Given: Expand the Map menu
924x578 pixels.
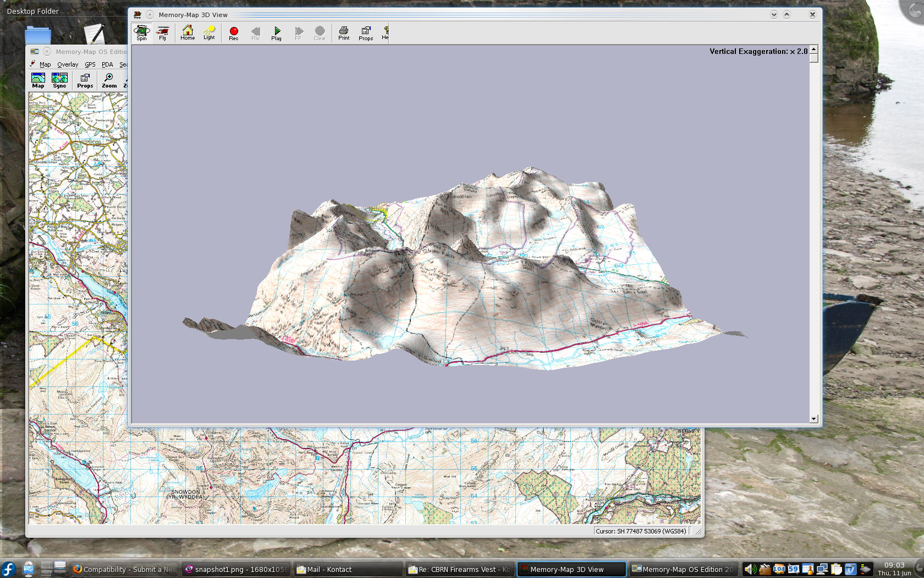Looking at the screenshot, I should [x=45, y=64].
